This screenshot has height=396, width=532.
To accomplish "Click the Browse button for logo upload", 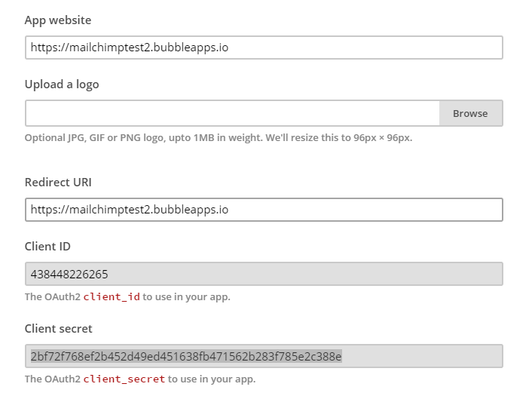I will click(x=471, y=113).
